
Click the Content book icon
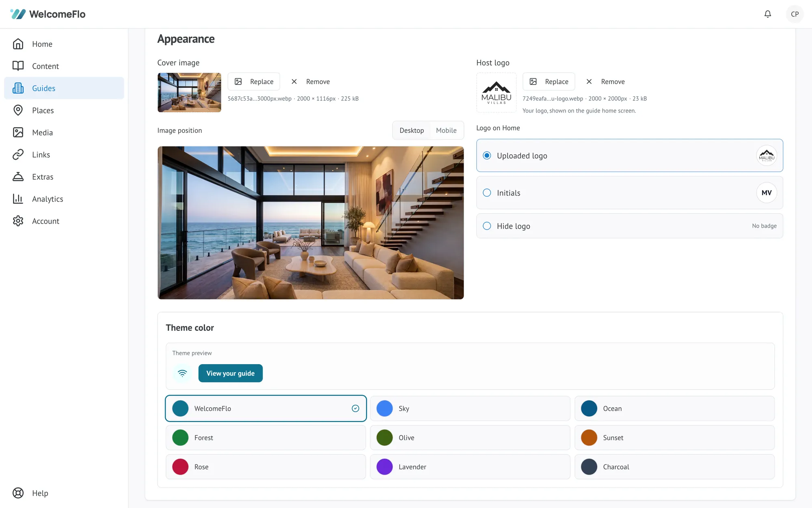[x=18, y=66]
